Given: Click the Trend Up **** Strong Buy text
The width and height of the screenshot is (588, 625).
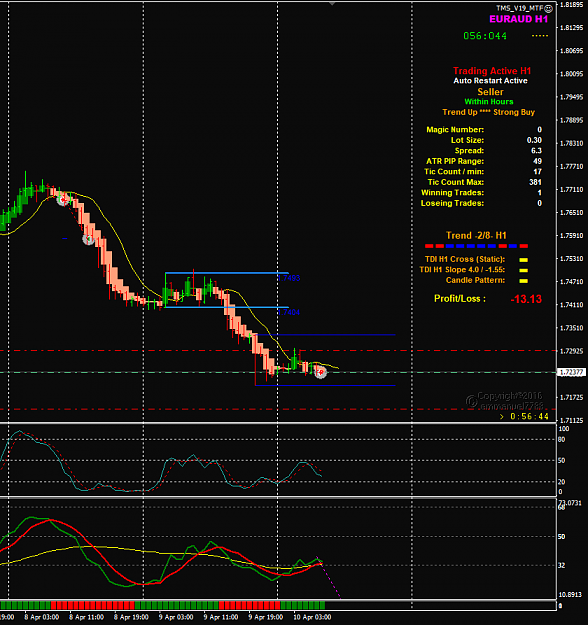Looking at the screenshot, I should click(x=488, y=112).
